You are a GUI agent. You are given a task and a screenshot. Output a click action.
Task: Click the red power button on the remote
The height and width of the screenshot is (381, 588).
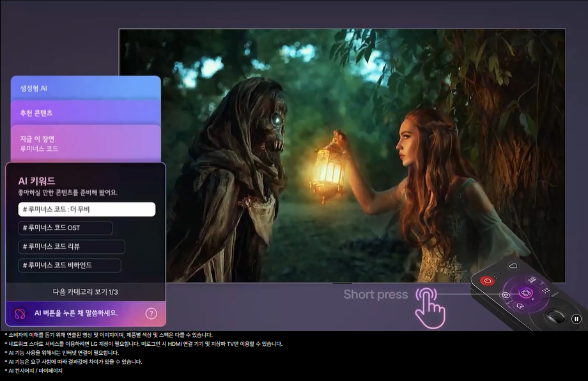[x=487, y=281]
